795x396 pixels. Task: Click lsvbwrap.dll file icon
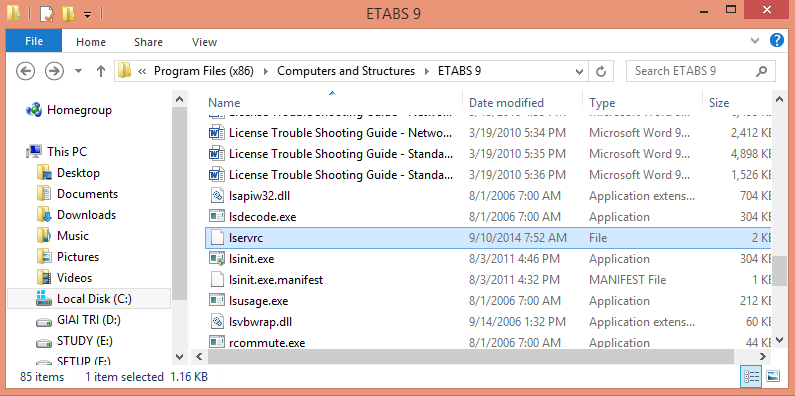217,321
